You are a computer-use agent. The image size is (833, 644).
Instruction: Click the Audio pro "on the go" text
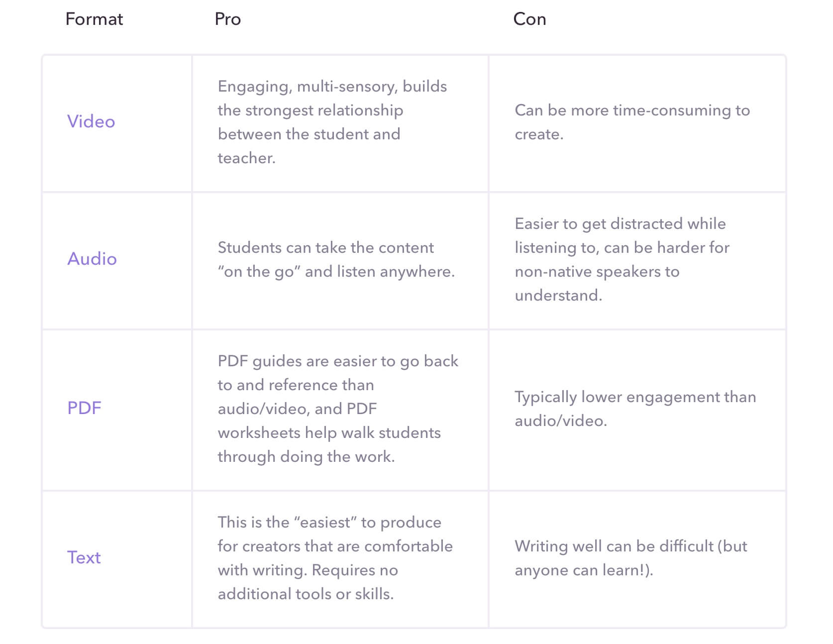[336, 259]
